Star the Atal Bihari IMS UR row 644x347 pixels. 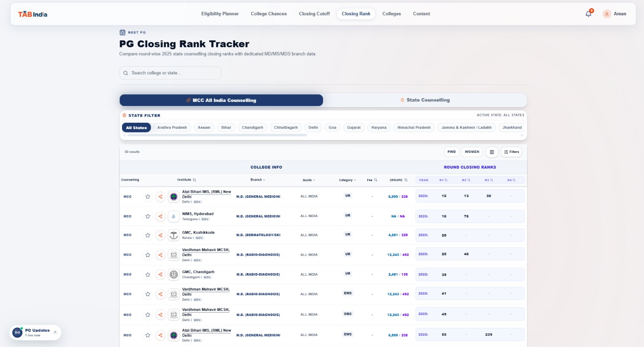click(148, 197)
